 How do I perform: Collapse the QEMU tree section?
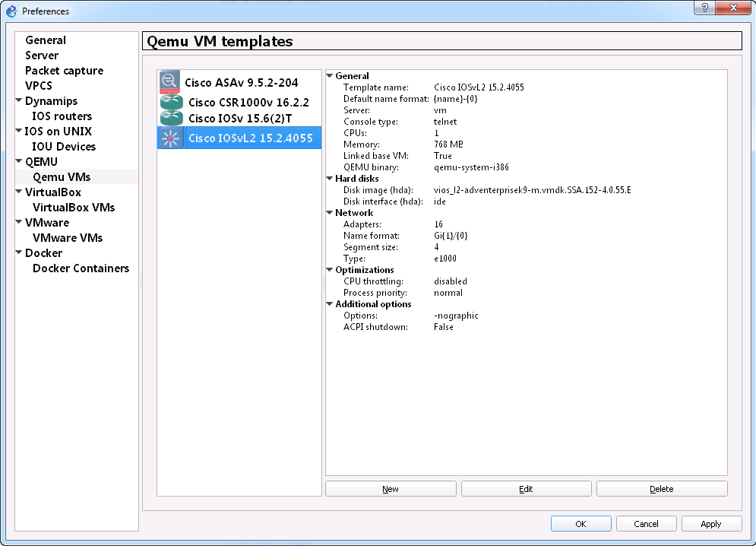(19, 161)
